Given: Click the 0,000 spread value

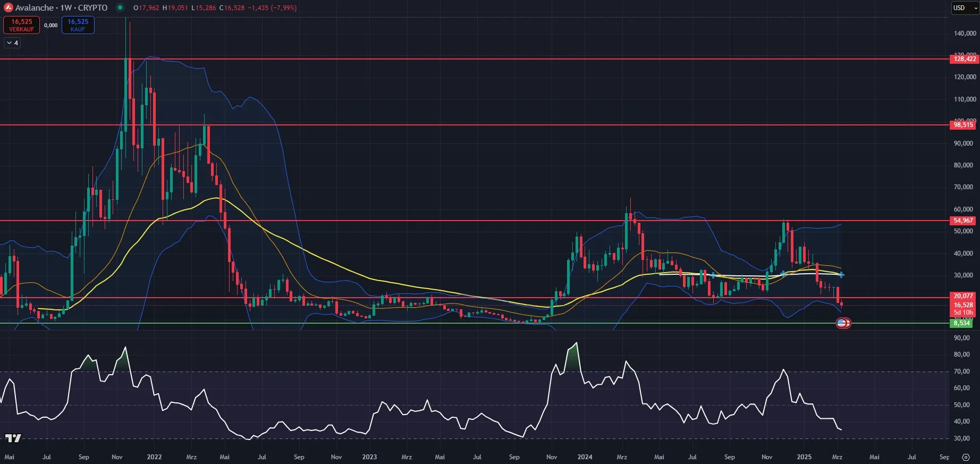Looking at the screenshot, I should pyautogui.click(x=51, y=25).
